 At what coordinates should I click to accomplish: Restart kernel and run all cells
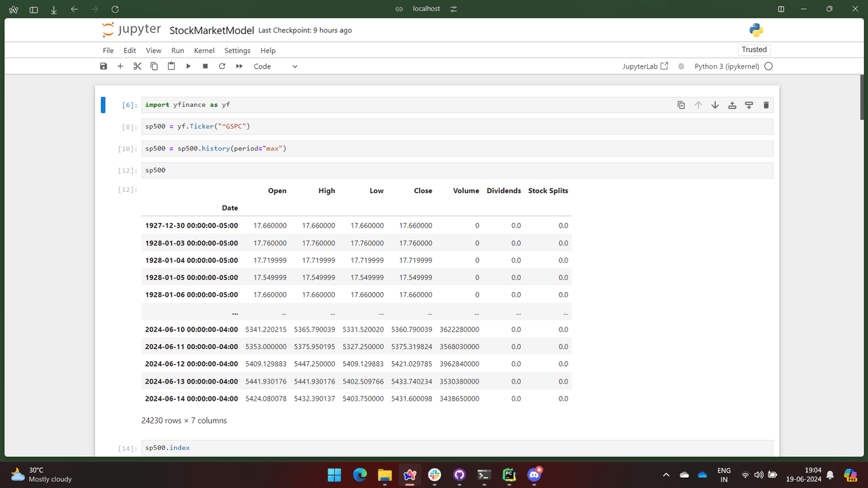[239, 66]
